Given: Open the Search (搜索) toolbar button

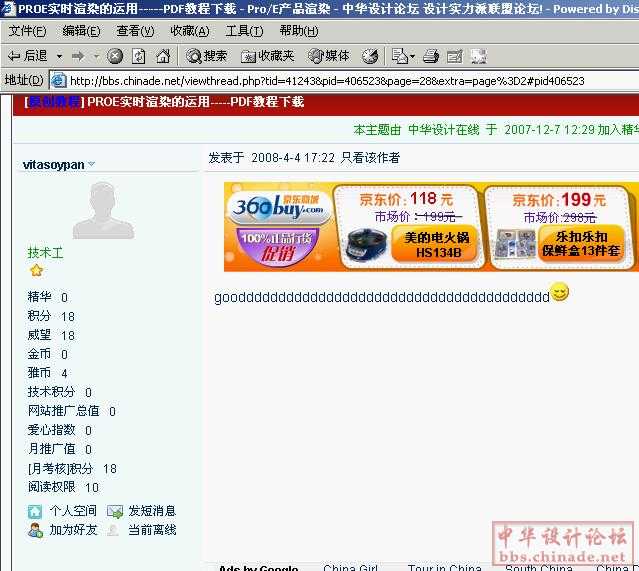Looking at the screenshot, I should point(206,56).
